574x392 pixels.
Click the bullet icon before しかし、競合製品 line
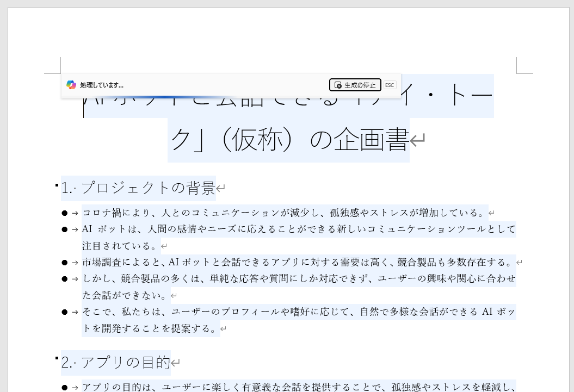pos(64,278)
